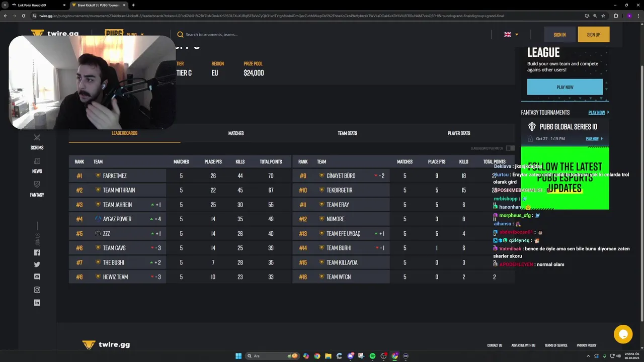Open Spotify from the taskbar

pos(372,356)
